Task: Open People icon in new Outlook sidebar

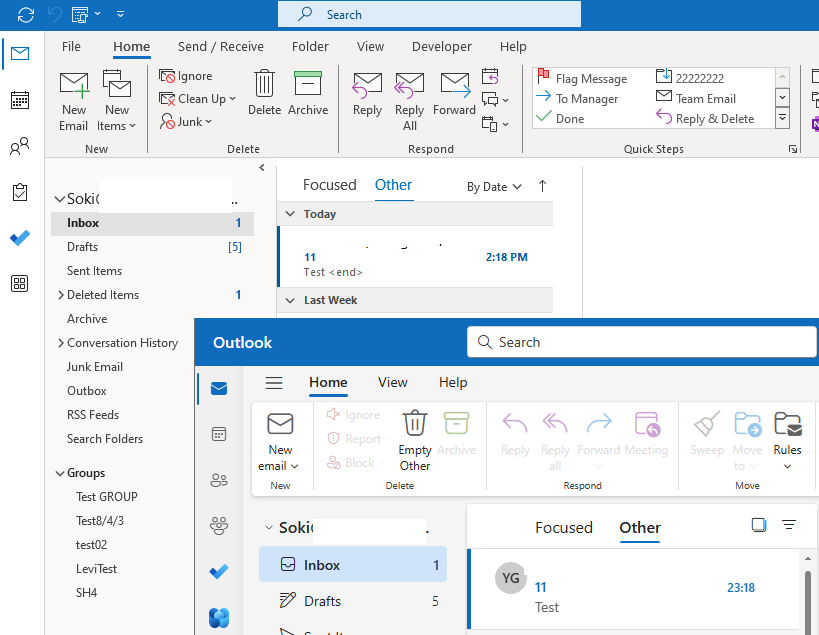Action: (x=219, y=479)
